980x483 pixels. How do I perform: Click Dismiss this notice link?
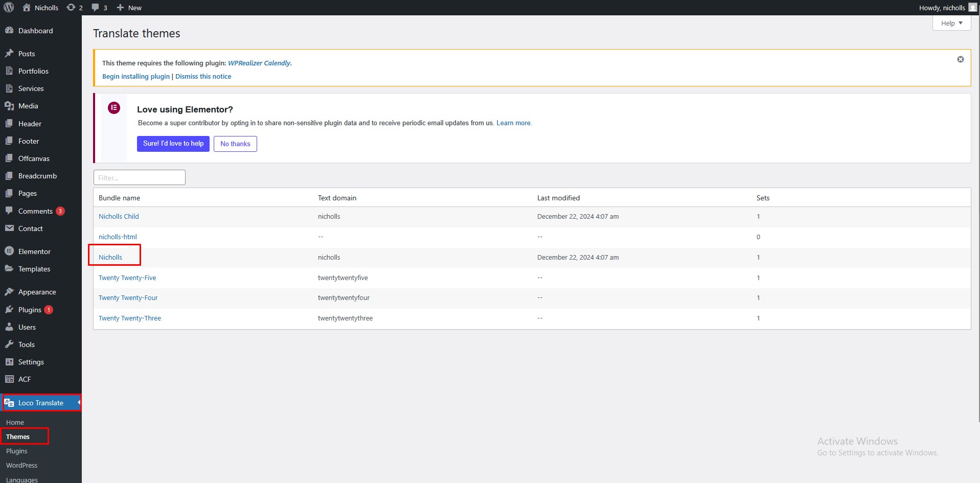point(203,77)
